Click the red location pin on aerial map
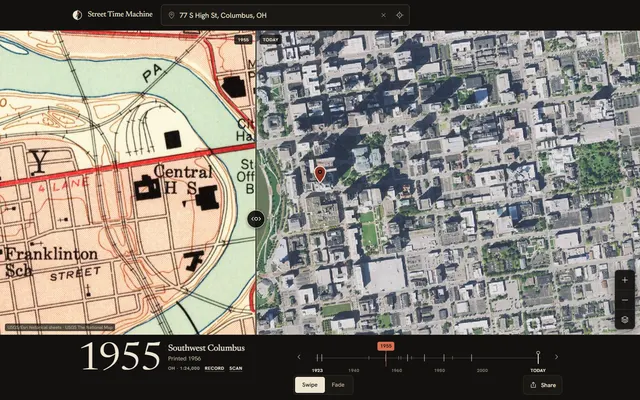The height and width of the screenshot is (400, 640). (x=320, y=174)
